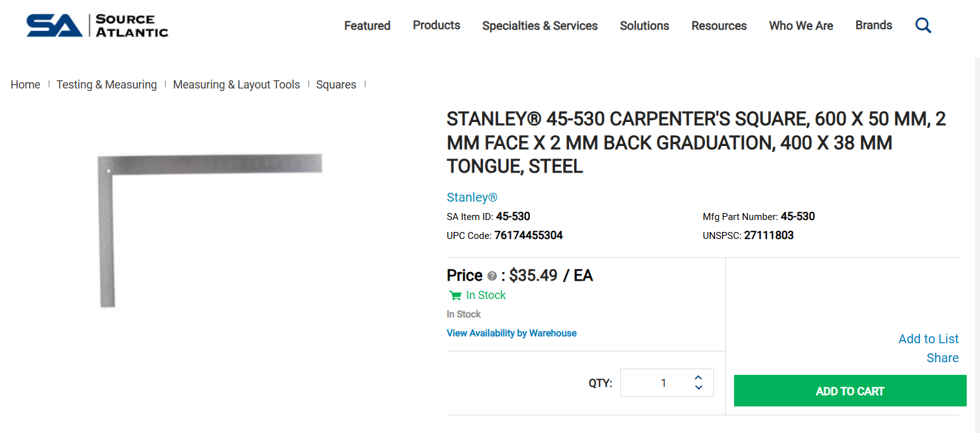Navigate to the Squares breadcrumb
980x433 pixels.
coord(336,84)
